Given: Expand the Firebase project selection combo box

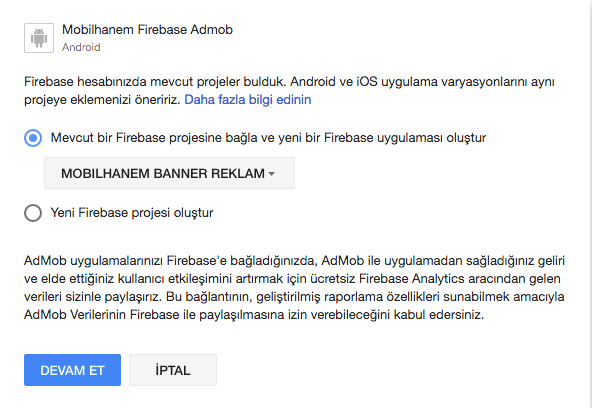Looking at the screenshot, I should (169, 173).
